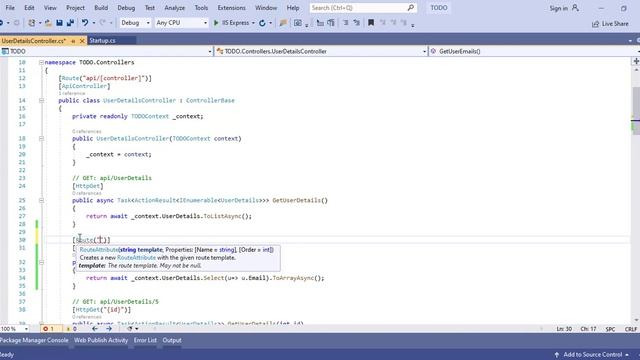Click the code cleanup broom icon
640x360 pixels.
point(130,329)
